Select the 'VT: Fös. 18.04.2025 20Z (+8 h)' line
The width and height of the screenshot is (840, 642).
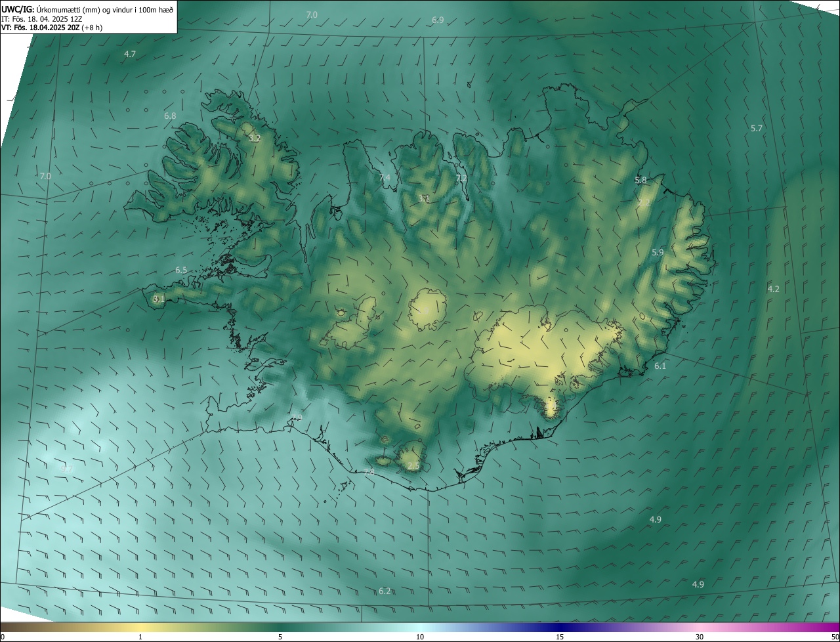coord(52,28)
